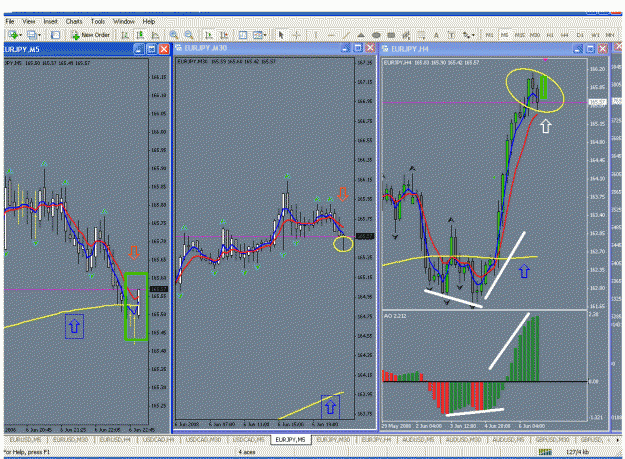Image resolution: width=625 pixels, height=459 pixels.
Task: Select the Arrows objects tool
Action: (x=466, y=35)
